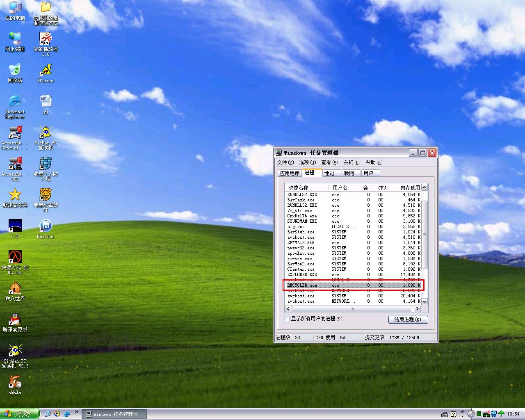Image resolution: width=525 pixels, height=420 pixels.
Task: Select the 瑞星个人防火墙 firewall icon
Action: coord(46,164)
